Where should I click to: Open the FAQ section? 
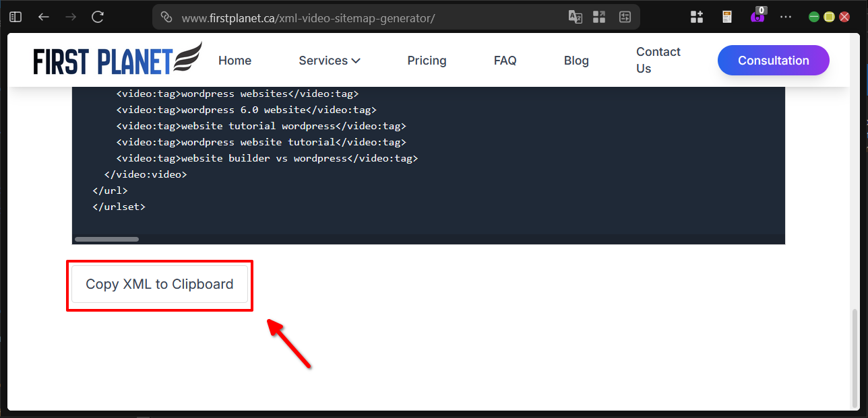[505, 60]
